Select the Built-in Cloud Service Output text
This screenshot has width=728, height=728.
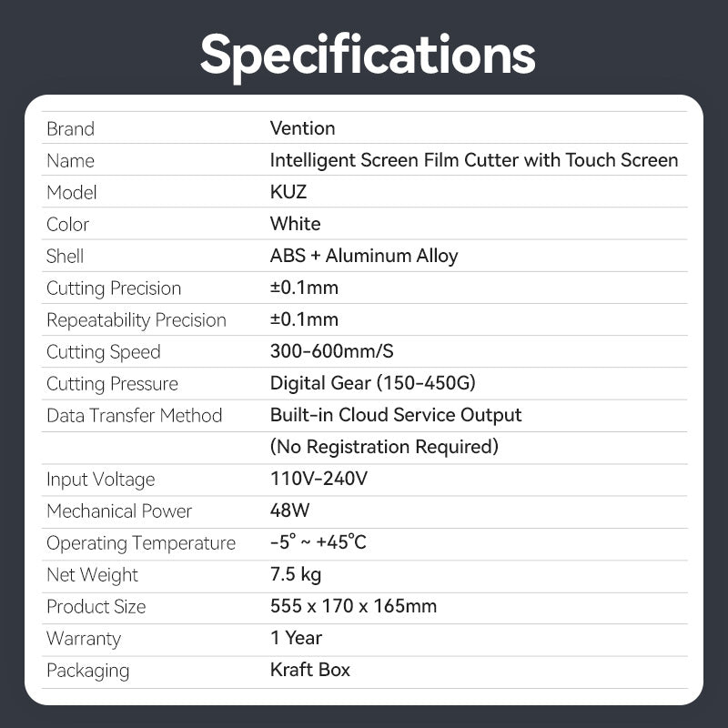396,415
